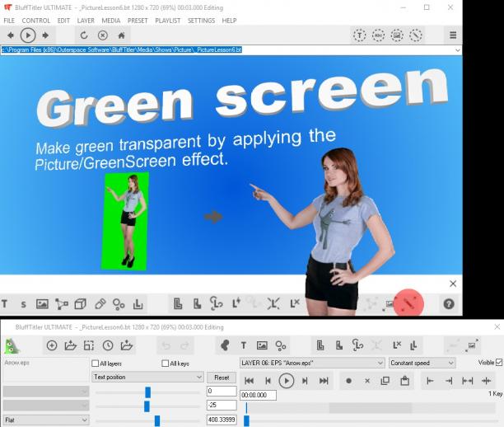Jump to first key in timeline
The image size is (504, 427).
click(249, 381)
